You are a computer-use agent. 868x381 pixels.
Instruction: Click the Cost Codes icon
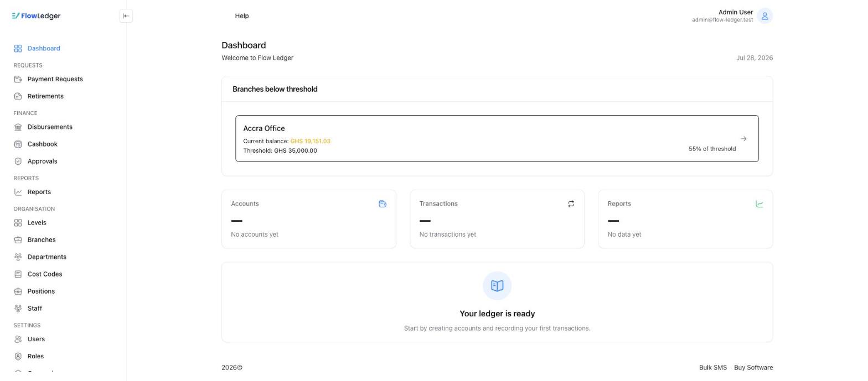18,274
